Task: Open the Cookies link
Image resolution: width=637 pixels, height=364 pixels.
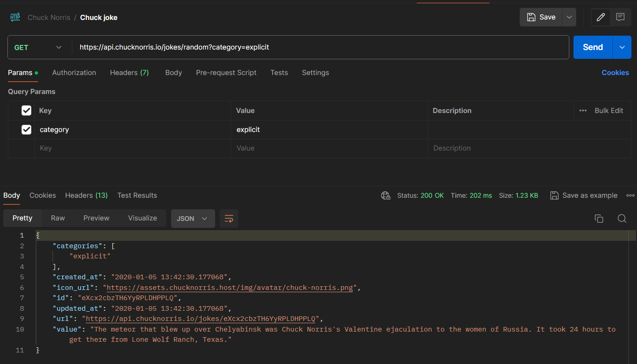Action: (615, 73)
